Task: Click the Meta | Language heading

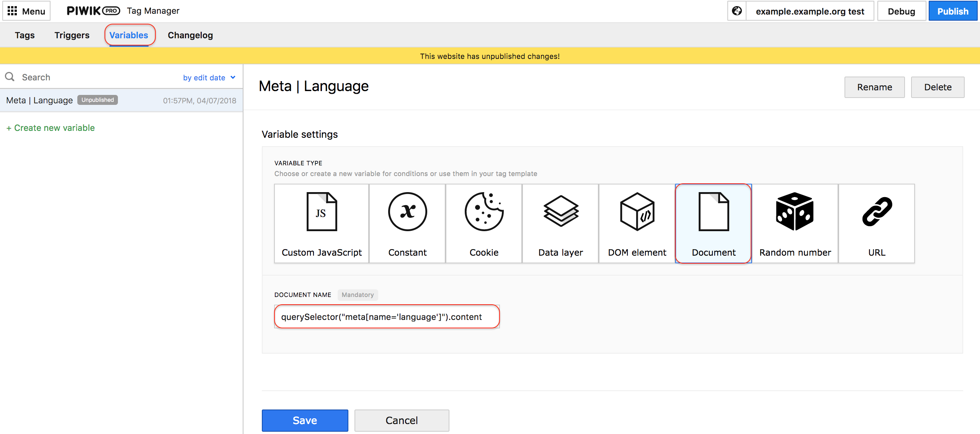Action: point(314,86)
